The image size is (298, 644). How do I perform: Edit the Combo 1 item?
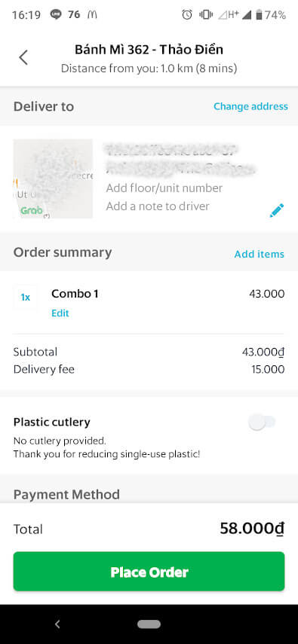point(60,313)
